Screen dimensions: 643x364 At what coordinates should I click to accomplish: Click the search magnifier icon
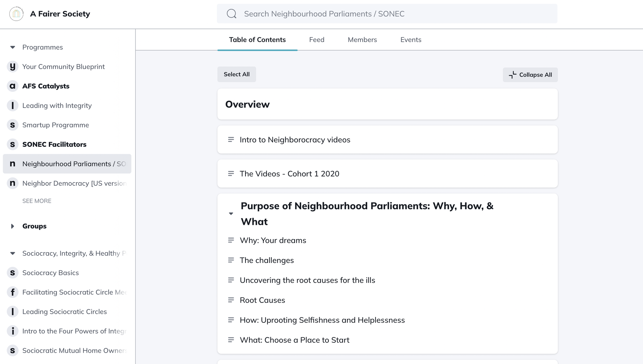pos(231,14)
